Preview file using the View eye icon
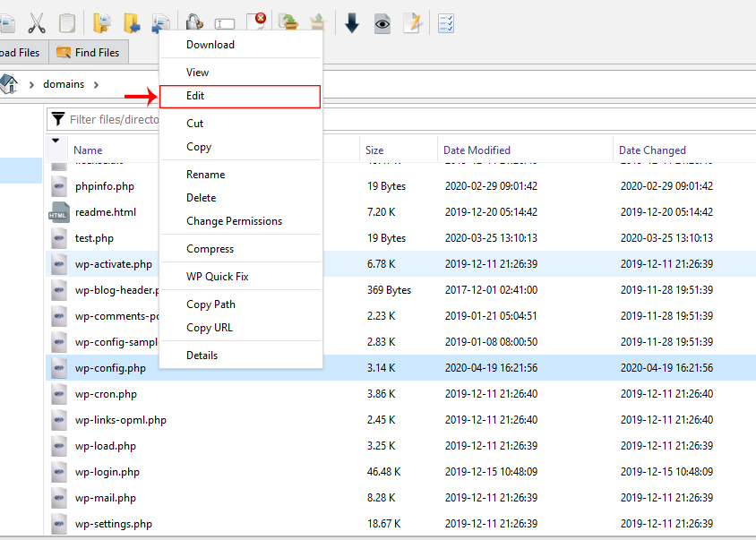This screenshot has width=756, height=540. point(382,22)
